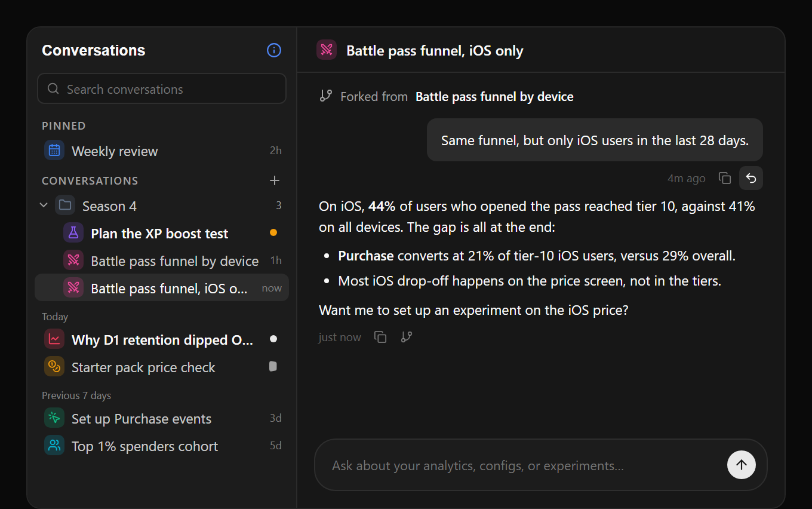Click "Want me to set up an experiment" text
Image resolution: width=812 pixels, height=509 pixels.
[473, 310]
